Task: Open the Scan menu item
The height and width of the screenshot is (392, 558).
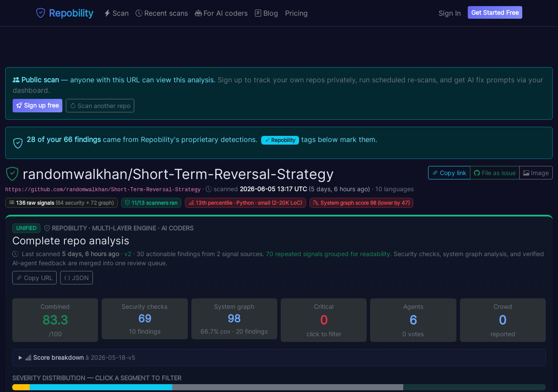Action: [x=116, y=13]
